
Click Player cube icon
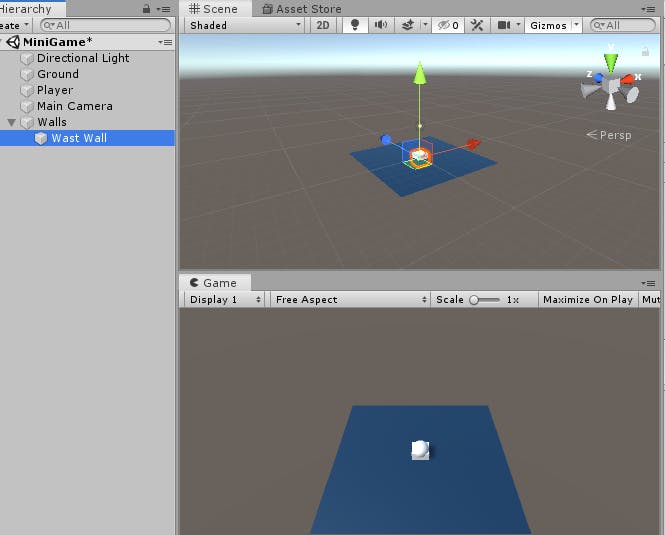tap(27, 90)
